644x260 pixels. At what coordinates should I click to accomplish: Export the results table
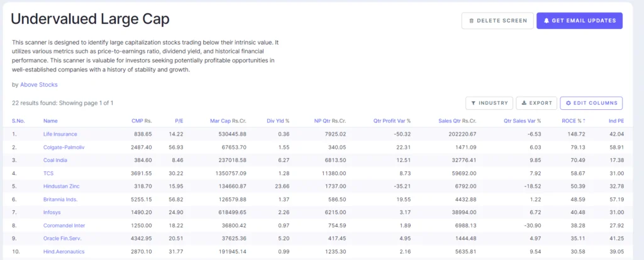tap(536, 103)
